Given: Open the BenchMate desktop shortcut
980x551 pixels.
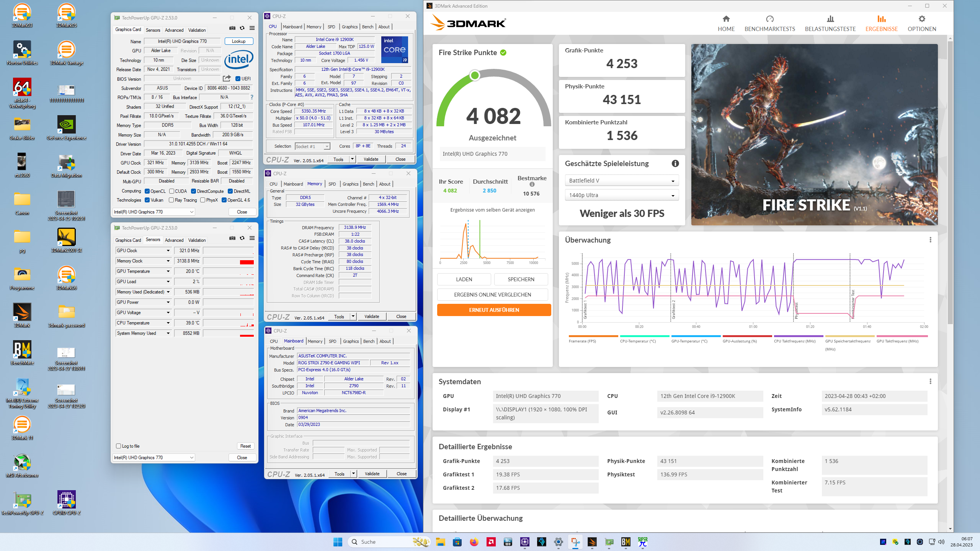Looking at the screenshot, I should tap(22, 353).
